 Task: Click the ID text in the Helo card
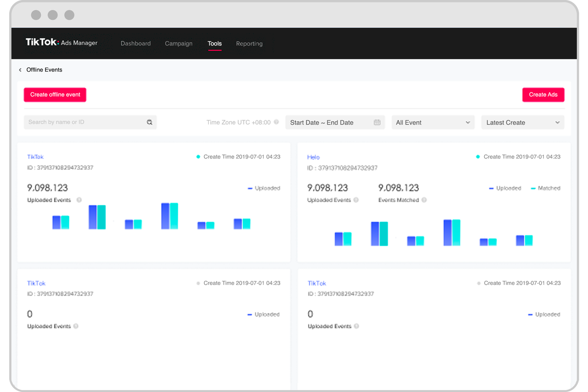tap(342, 168)
